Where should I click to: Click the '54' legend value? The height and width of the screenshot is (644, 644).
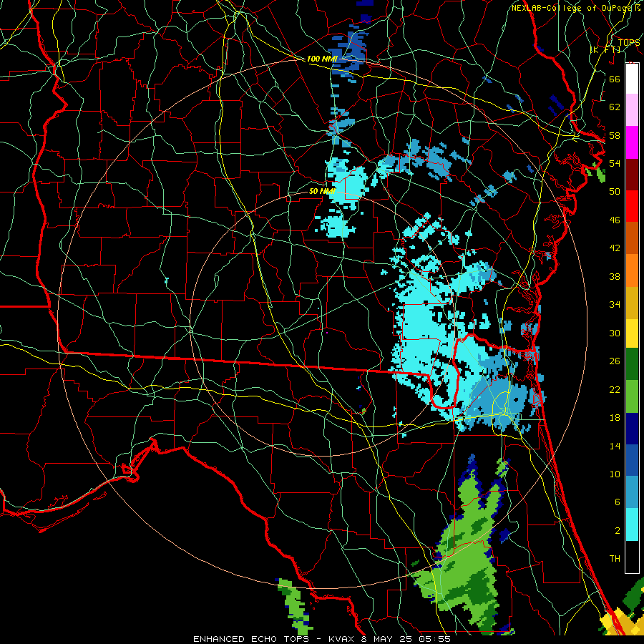[x=615, y=163]
